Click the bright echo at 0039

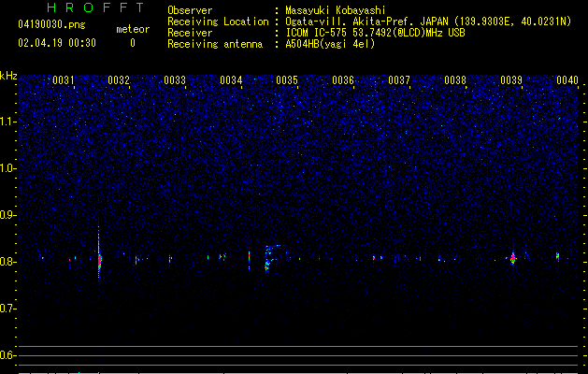point(513,258)
